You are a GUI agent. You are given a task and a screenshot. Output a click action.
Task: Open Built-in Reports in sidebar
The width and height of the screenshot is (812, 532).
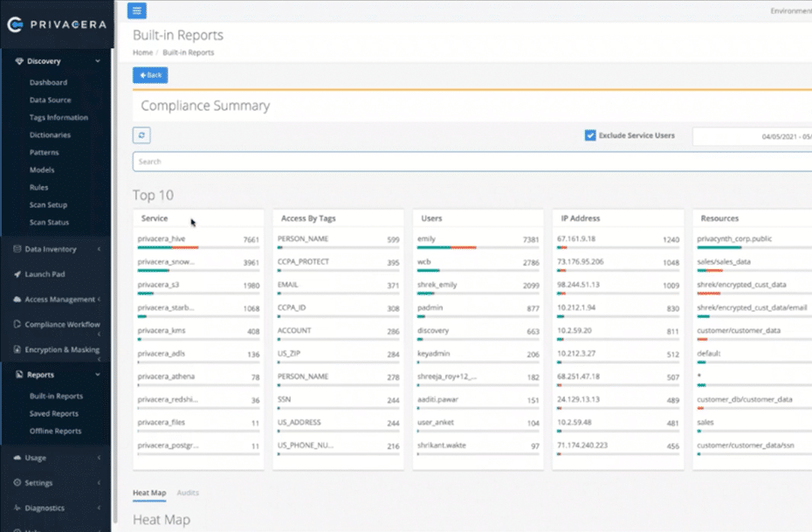tap(56, 397)
